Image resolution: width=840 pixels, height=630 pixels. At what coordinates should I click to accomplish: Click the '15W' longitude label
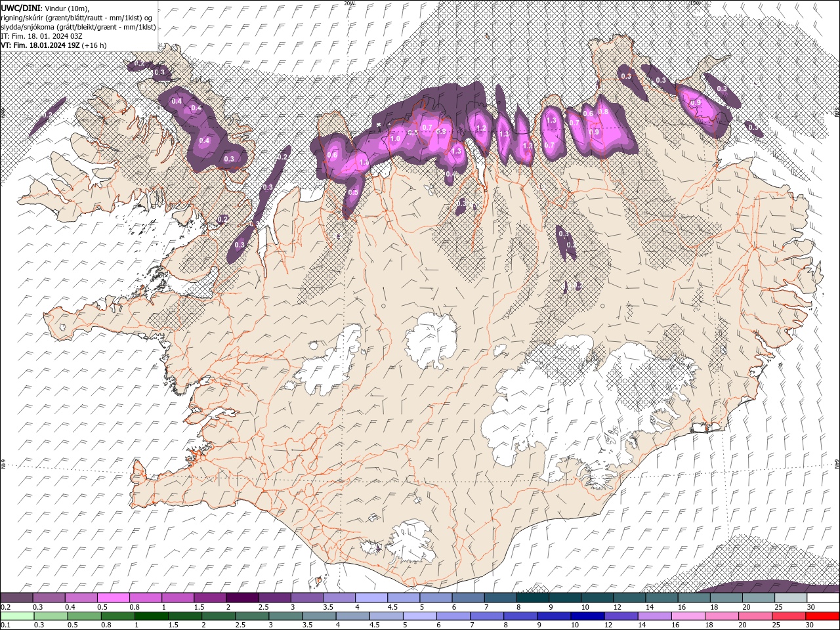click(696, 3)
